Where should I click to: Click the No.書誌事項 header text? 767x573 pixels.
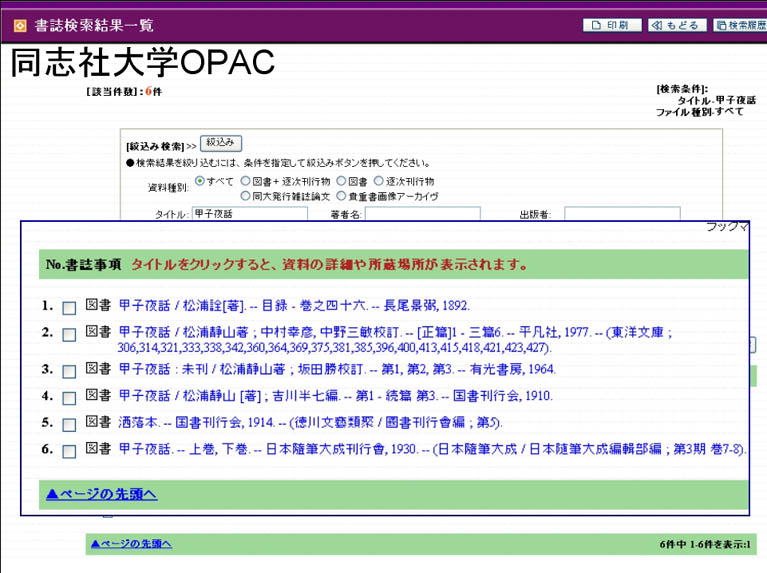[84, 265]
